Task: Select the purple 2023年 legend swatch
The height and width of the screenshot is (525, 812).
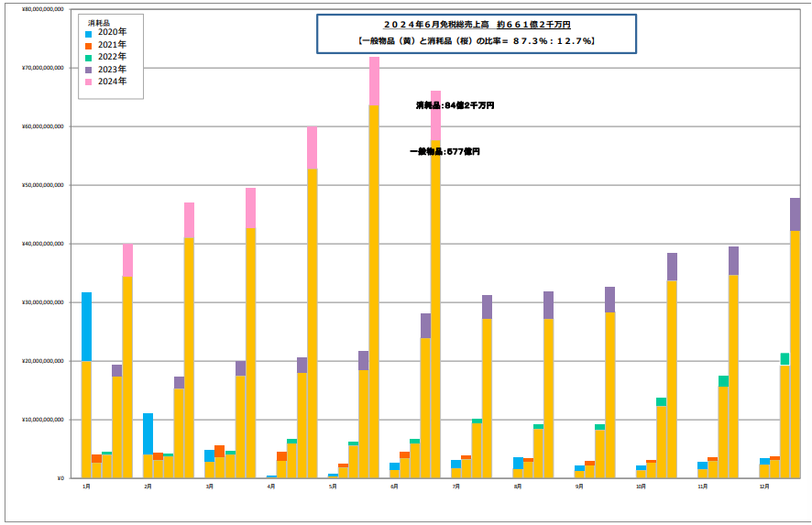Action: pos(90,70)
